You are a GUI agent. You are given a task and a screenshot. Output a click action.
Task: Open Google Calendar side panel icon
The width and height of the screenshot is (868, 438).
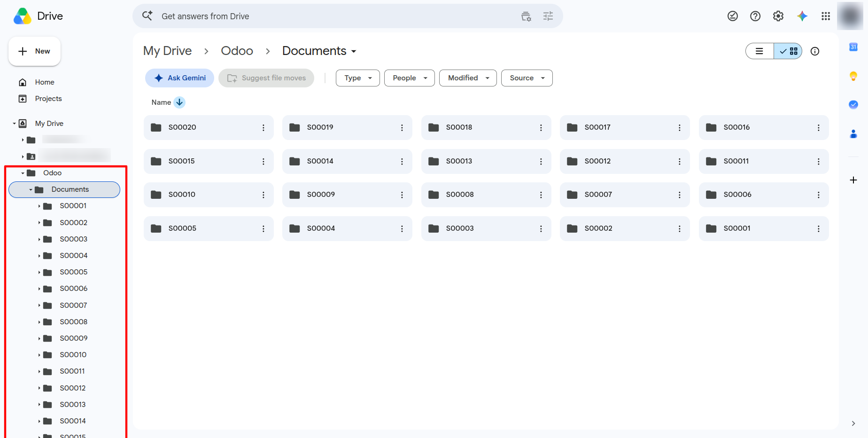[x=853, y=47]
